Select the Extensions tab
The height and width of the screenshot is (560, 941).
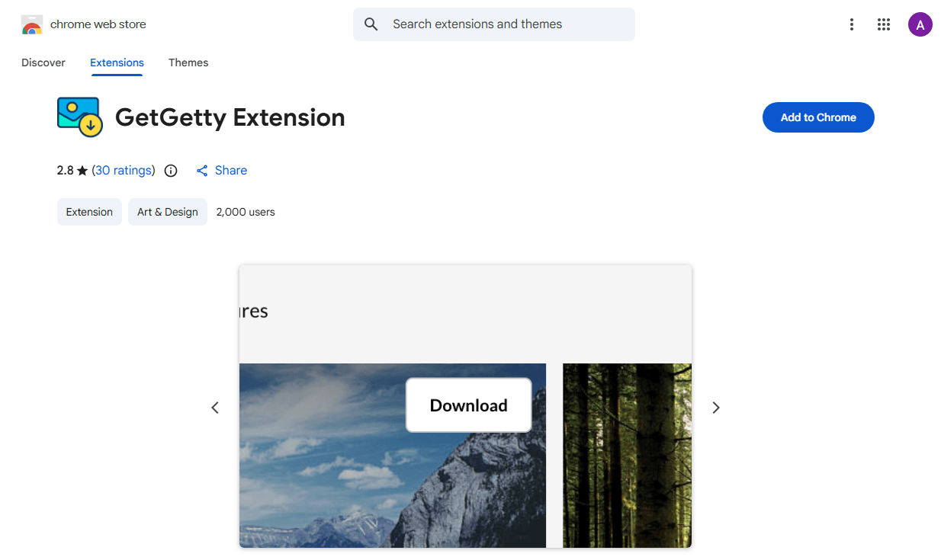tap(117, 62)
